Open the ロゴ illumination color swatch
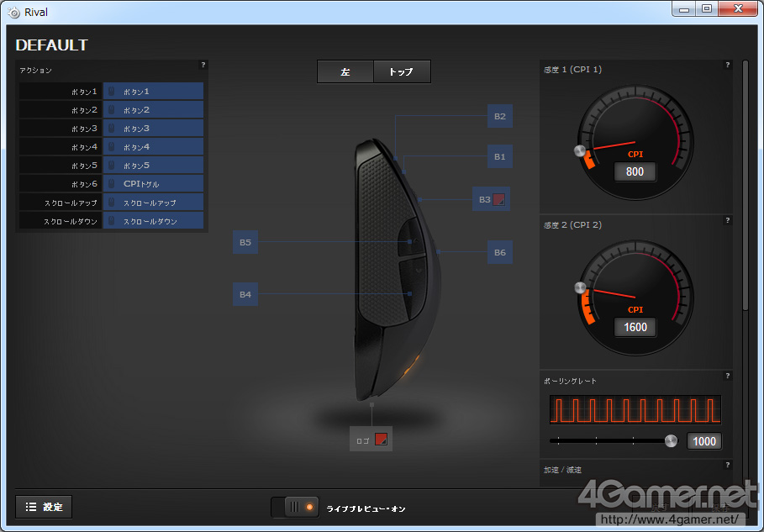The image size is (764, 532). pos(381,439)
